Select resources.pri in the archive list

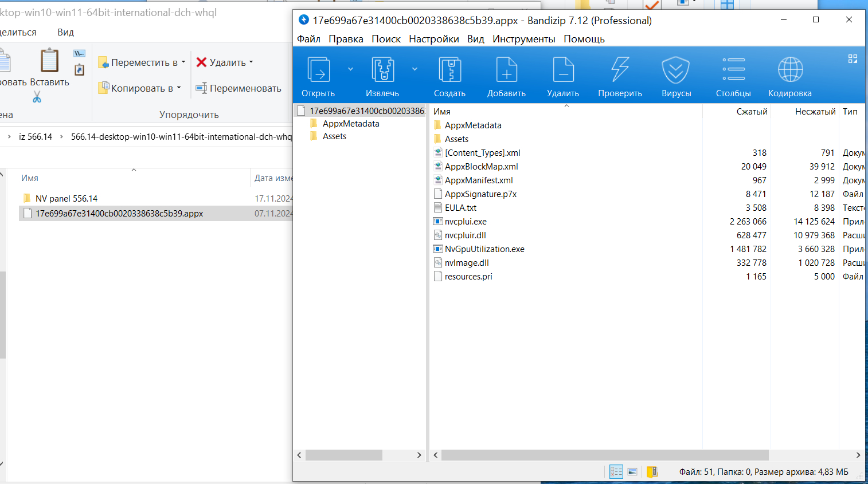tap(468, 277)
